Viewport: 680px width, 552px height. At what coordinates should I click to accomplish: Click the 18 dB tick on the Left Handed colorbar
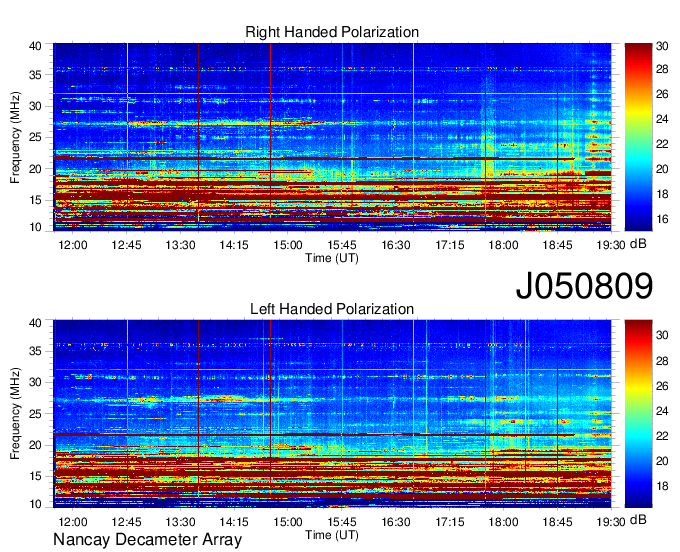[662, 486]
